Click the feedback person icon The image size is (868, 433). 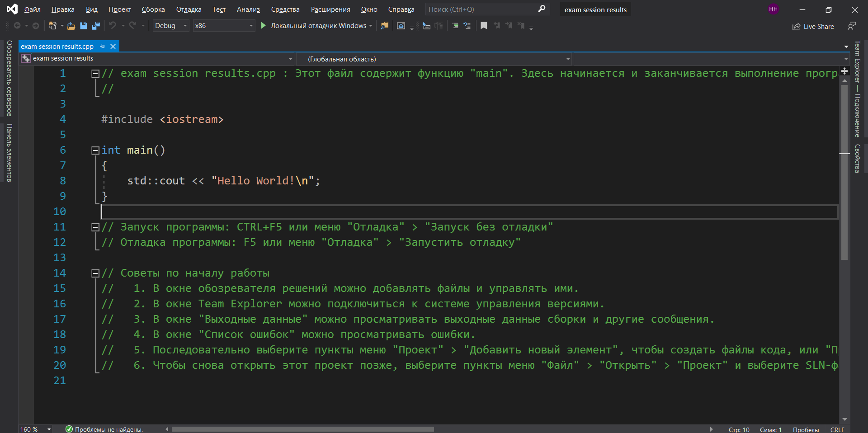click(x=852, y=26)
